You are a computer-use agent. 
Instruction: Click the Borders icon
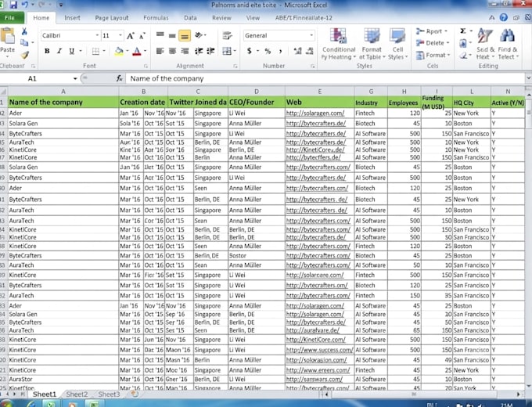95,51
